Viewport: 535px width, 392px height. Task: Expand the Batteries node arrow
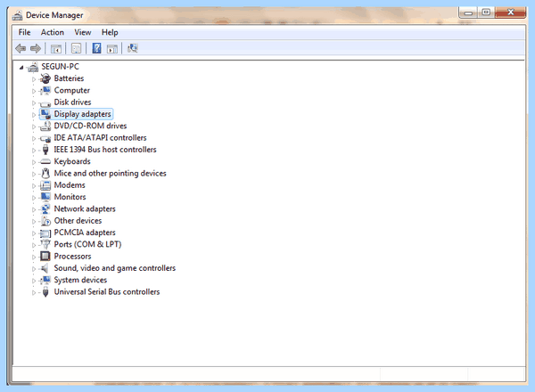(x=34, y=79)
